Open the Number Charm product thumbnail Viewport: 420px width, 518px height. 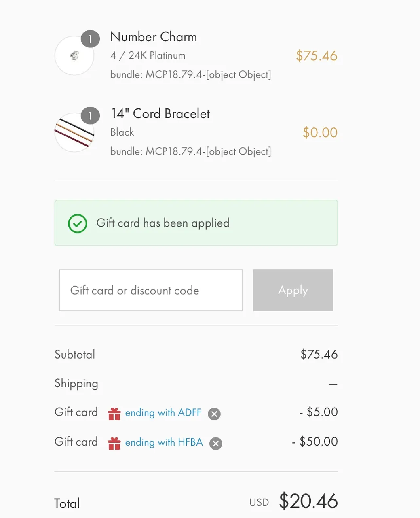click(74, 56)
